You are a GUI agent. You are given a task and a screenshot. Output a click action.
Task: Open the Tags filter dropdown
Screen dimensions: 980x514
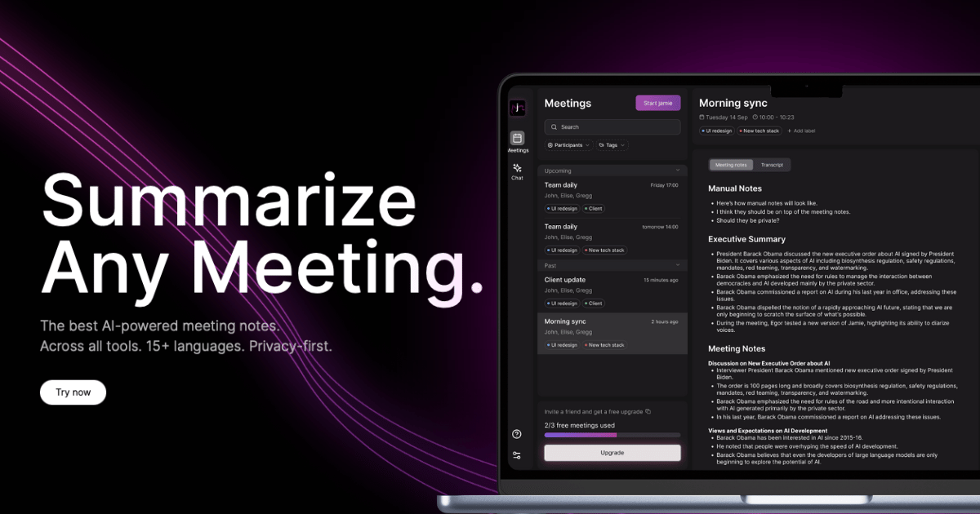612,145
